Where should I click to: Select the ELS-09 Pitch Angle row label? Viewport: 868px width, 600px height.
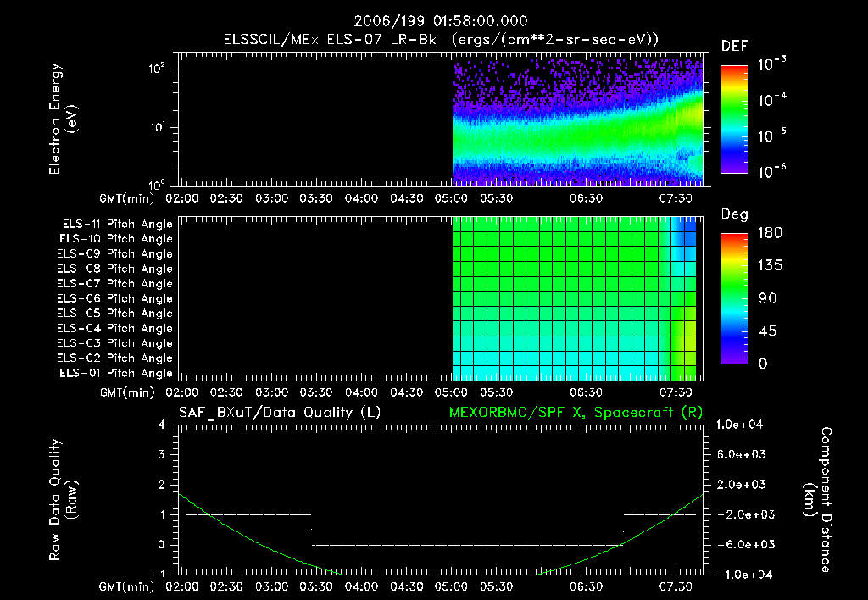(x=114, y=254)
